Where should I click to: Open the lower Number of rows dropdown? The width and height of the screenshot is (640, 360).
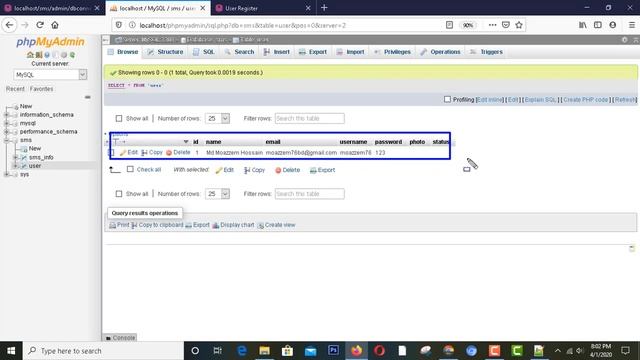point(218,194)
